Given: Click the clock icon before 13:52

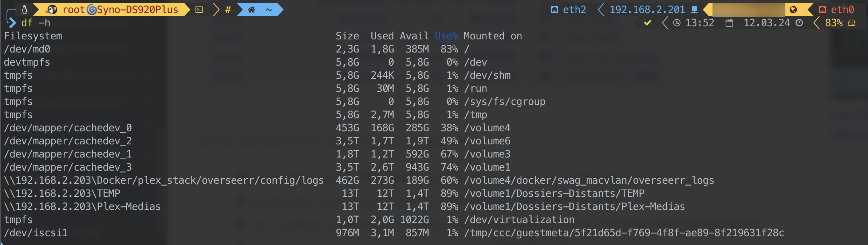Looking at the screenshot, I should (677, 23).
